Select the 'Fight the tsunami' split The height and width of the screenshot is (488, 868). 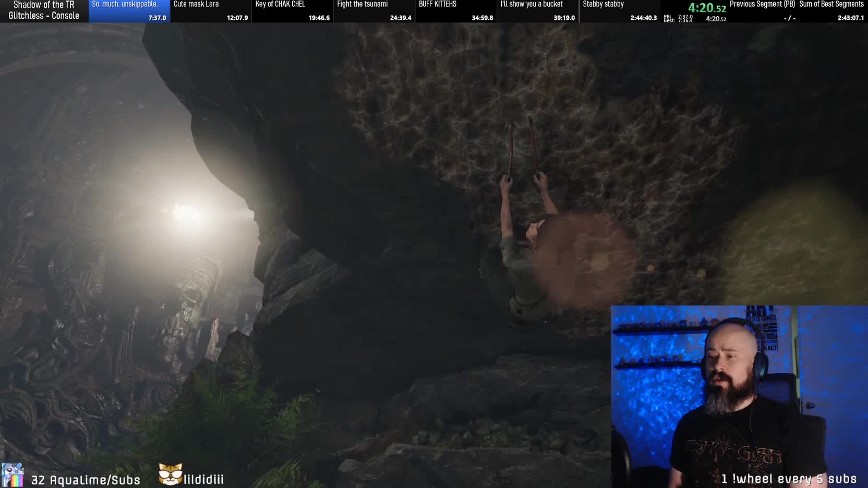click(374, 11)
